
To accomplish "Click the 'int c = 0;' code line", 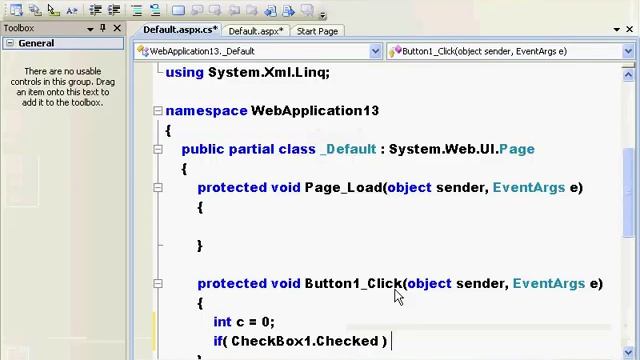I will pos(244,322).
